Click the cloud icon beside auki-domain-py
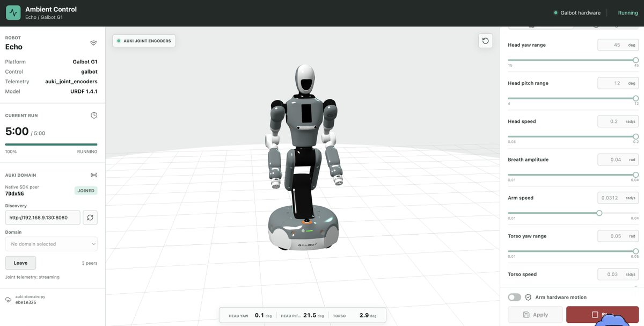The width and height of the screenshot is (644, 326). 9,299
